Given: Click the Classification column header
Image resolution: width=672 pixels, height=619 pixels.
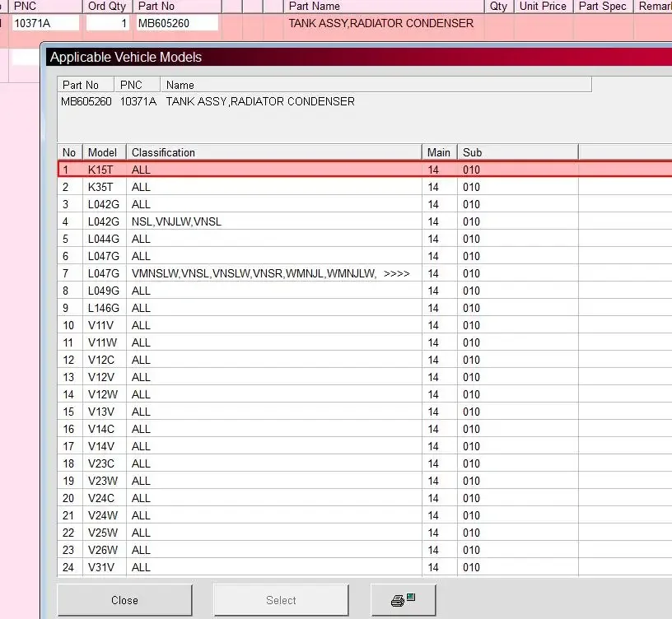Looking at the screenshot, I should pyautogui.click(x=274, y=152).
